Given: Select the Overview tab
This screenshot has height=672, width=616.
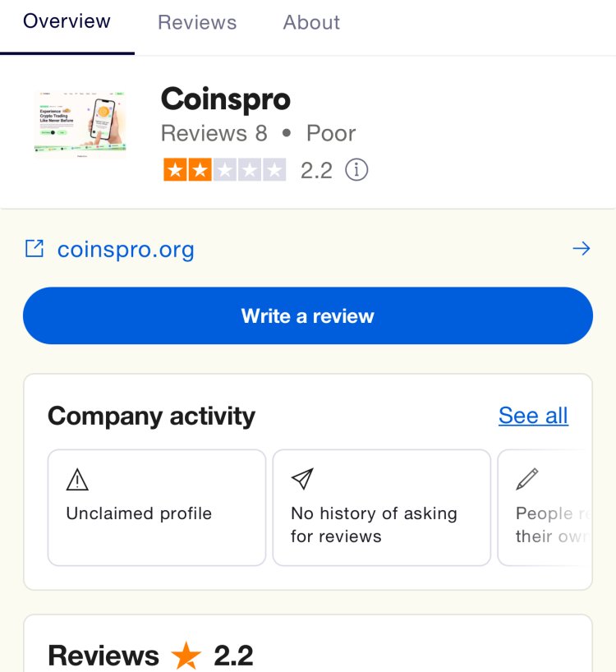Looking at the screenshot, I should 67,21.
